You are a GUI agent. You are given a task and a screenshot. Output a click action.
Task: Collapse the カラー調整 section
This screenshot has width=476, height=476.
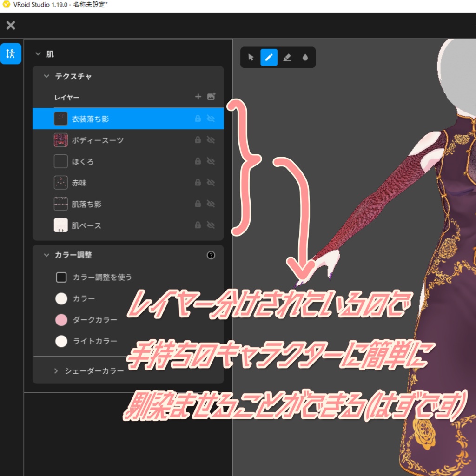tap(46, 255)
